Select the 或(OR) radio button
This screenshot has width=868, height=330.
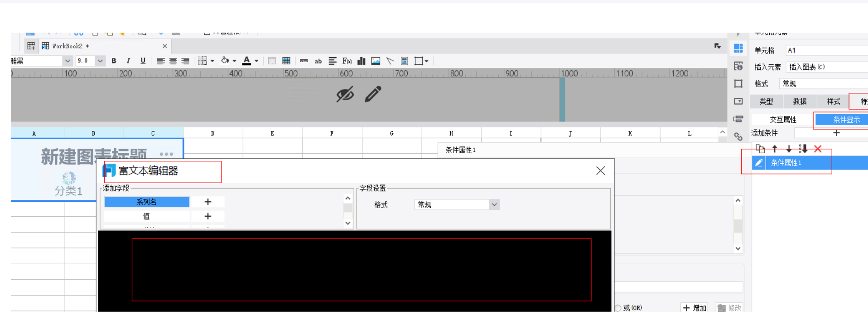tap(618, 308)
